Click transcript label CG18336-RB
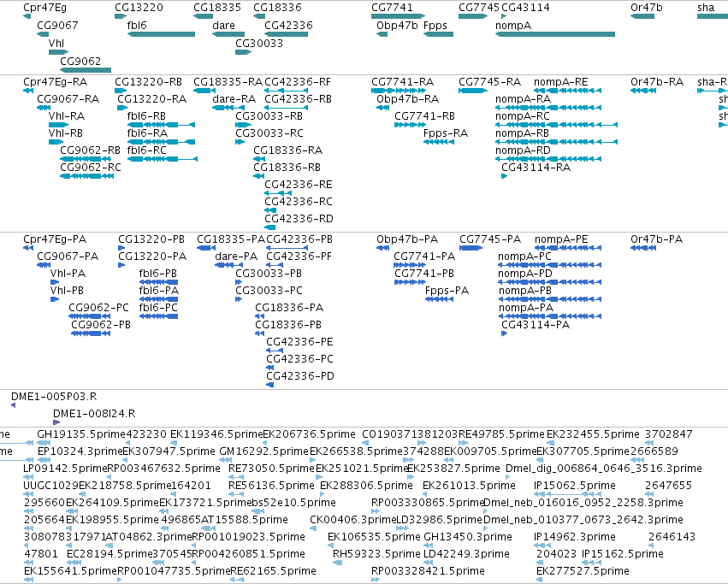This screenshot has width=728, height=584. pos(287,168)
